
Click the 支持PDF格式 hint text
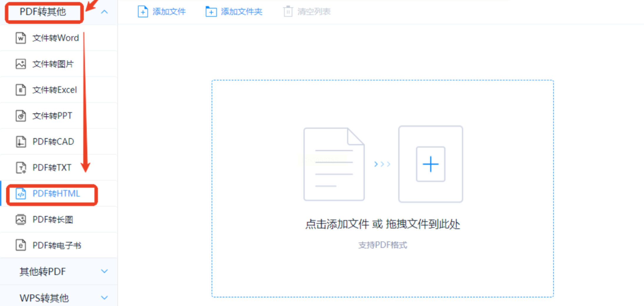point(383,245)
